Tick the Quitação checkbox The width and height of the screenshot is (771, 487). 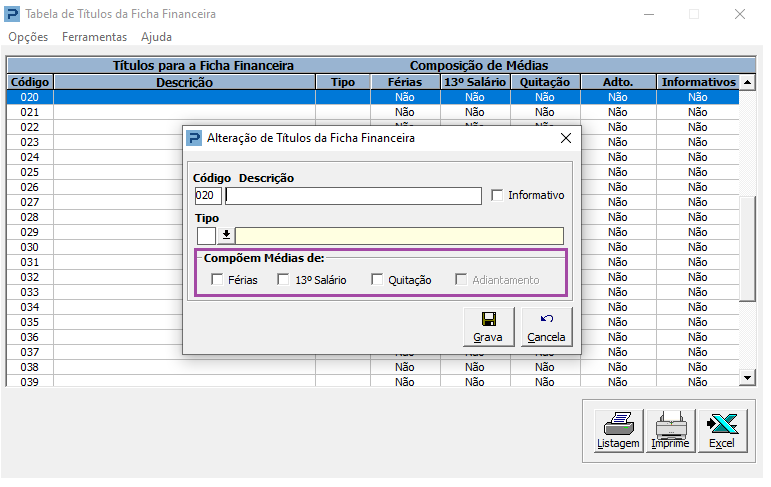click(x=377, y=280)
